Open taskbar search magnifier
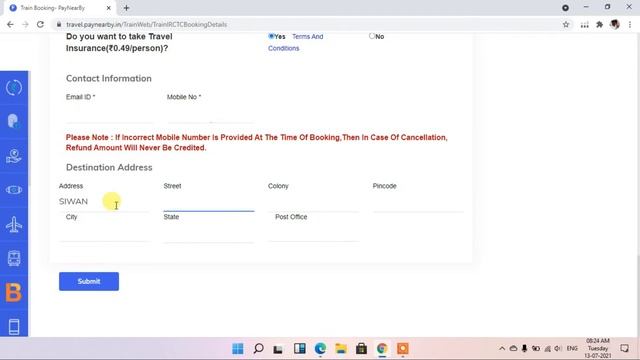 pos(258,349)
